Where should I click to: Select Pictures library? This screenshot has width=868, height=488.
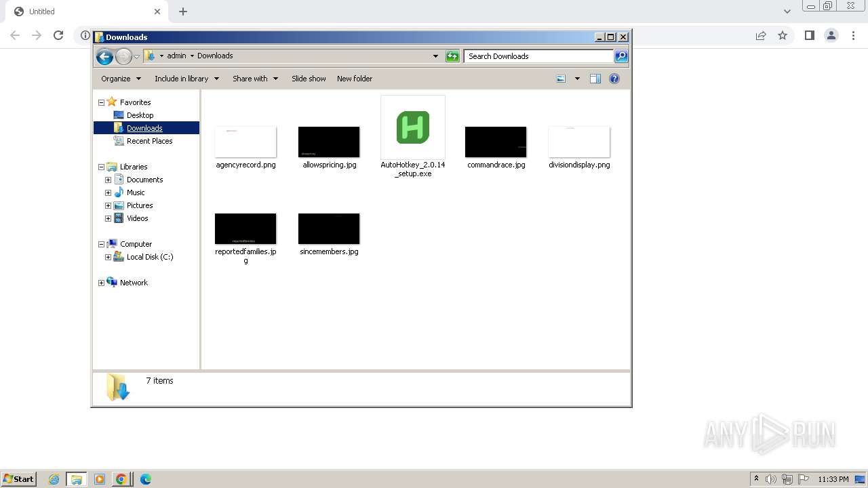(x=140, y=205)
